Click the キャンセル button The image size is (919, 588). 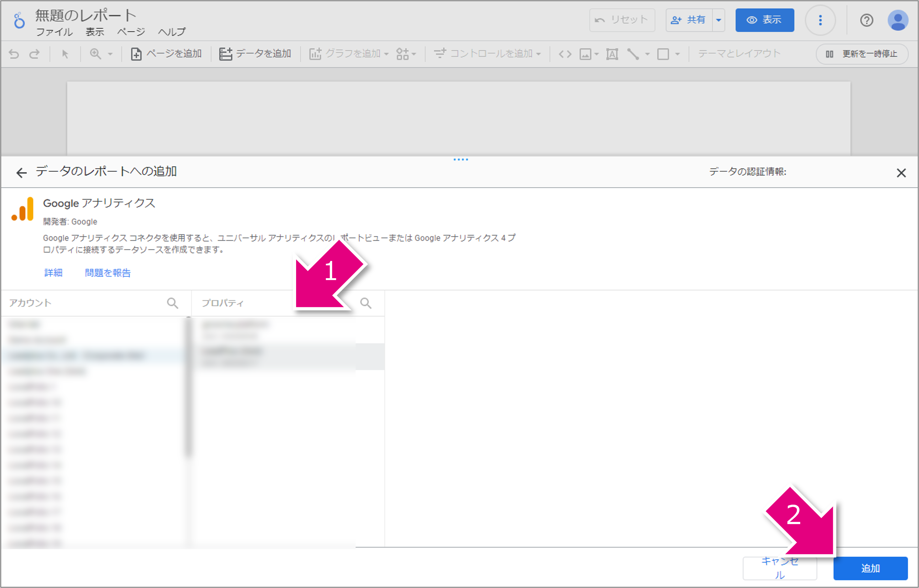pyautogui.click(x=780, y=568)
